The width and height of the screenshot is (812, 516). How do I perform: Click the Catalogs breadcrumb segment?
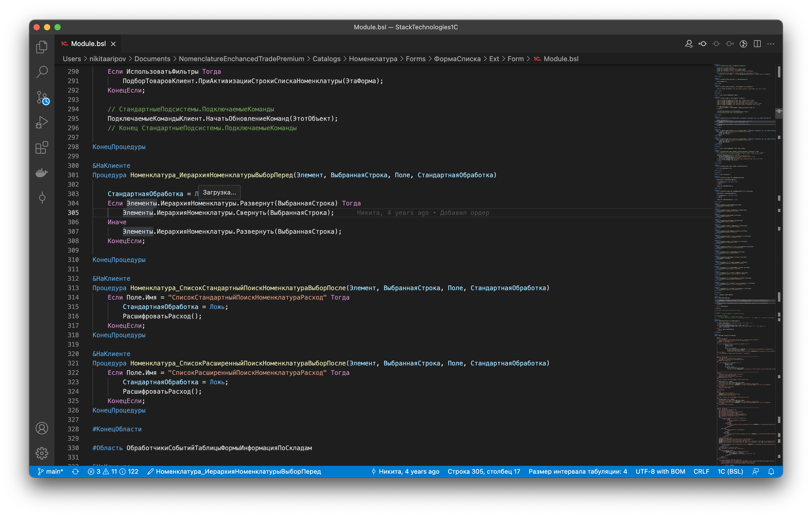[x=326, y=59]
